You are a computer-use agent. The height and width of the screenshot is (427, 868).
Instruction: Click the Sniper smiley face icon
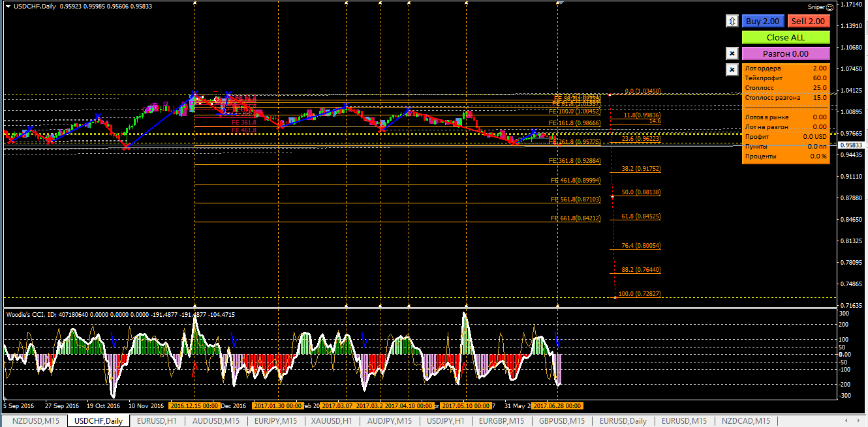click(x=830, y=7)
